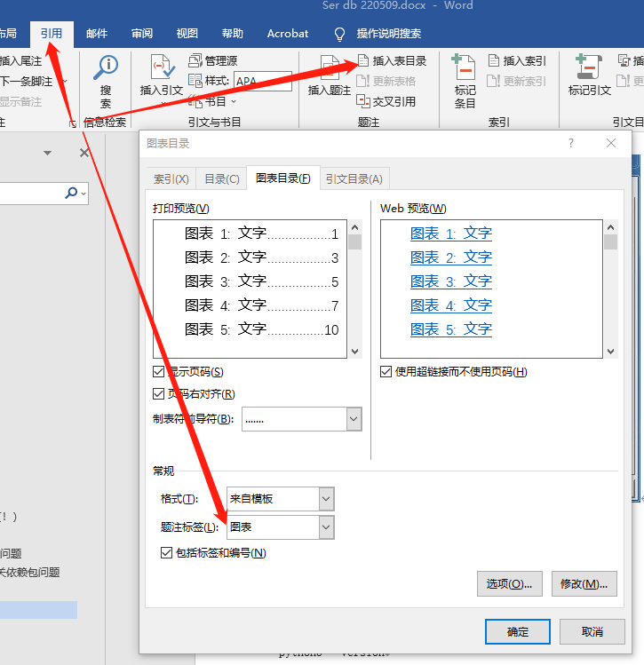Click Insert Index (插入索引)
The image size is (644, 665).
tap(517, 60)
